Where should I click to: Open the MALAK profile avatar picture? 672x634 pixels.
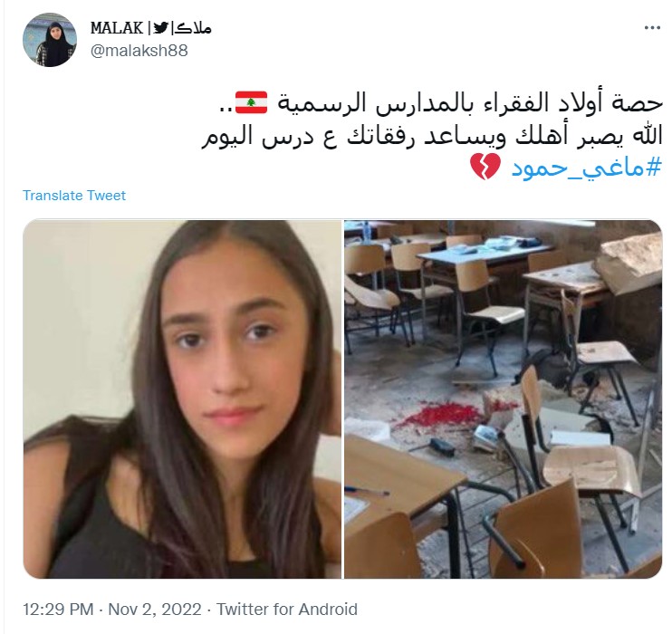click(x=50, y=40)
